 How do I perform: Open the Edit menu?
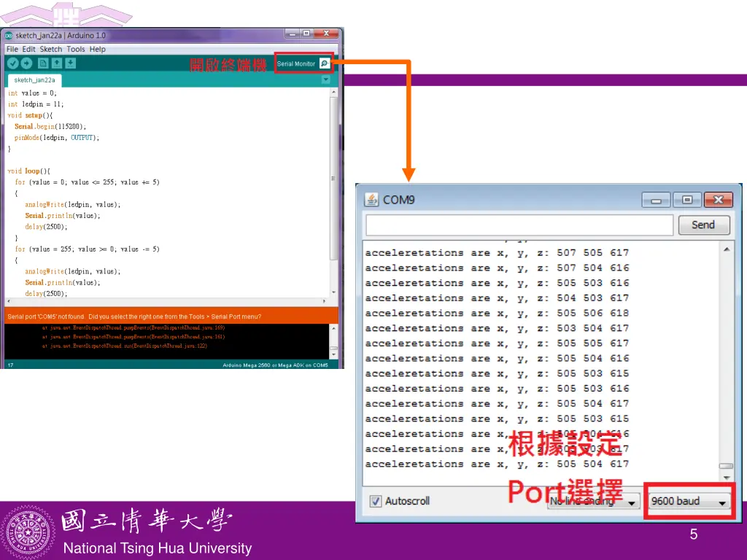28,49
